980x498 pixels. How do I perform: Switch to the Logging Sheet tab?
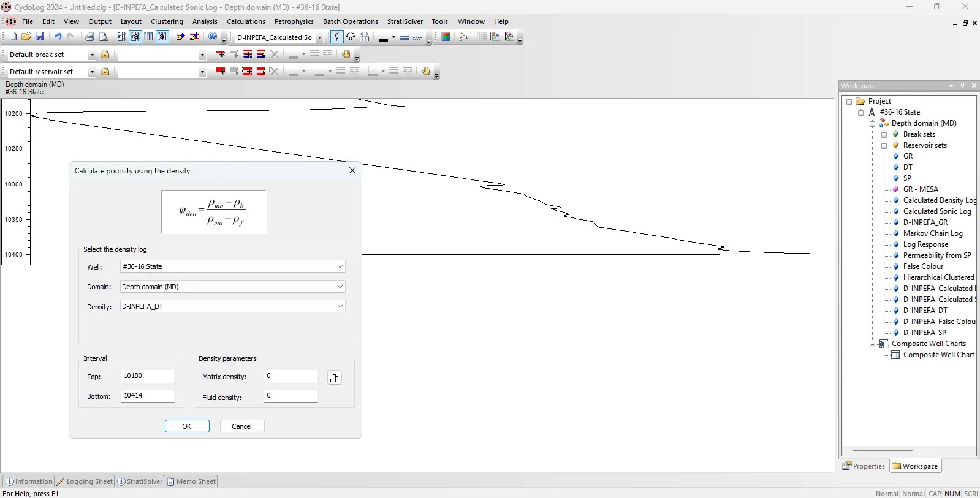click(x=85, y=481)
